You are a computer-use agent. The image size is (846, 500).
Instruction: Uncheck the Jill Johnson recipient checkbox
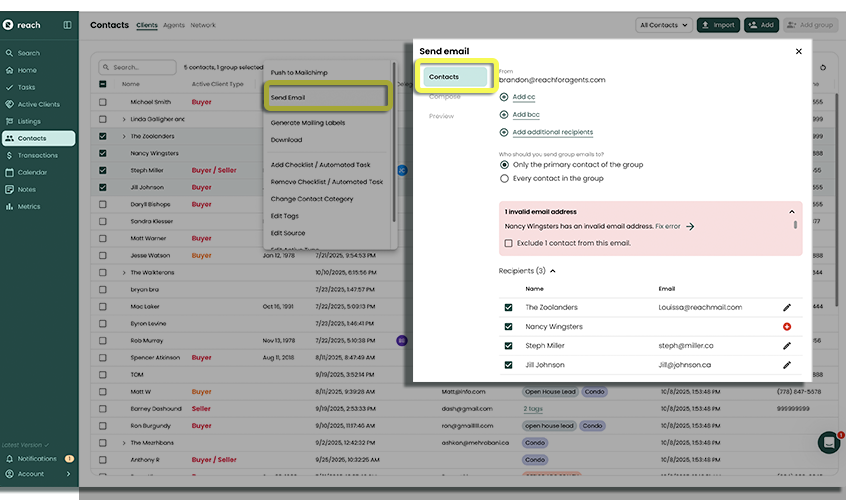click(509, 365)
